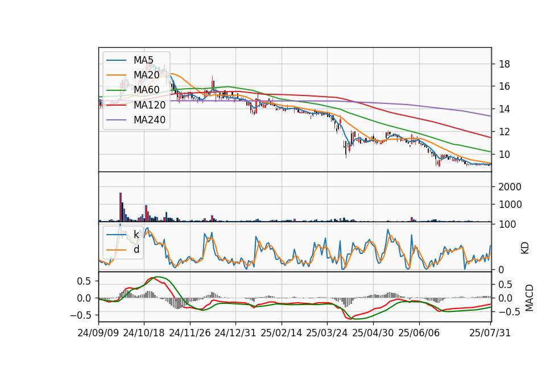
Task: Click the price axis value 12
Action: click(504, 132)
